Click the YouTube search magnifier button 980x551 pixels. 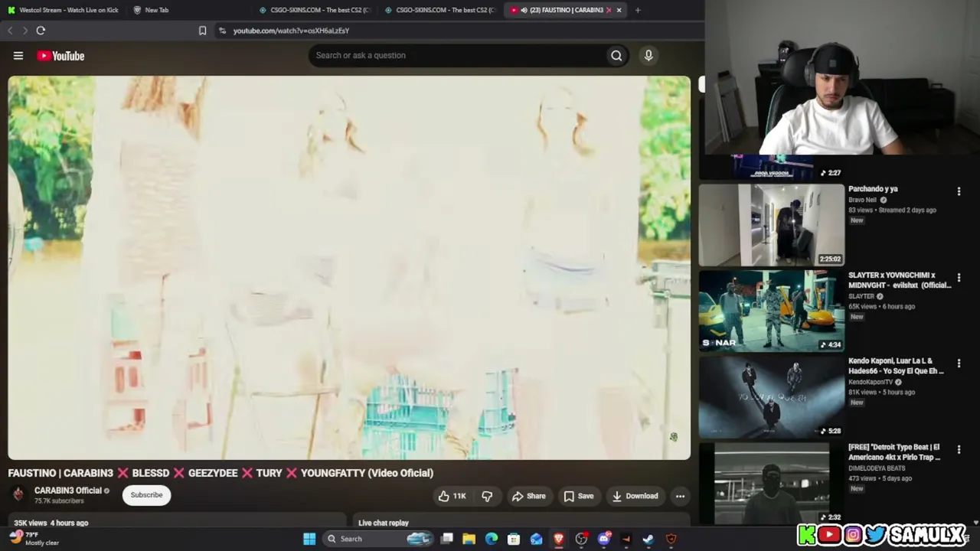pos(616,56)
